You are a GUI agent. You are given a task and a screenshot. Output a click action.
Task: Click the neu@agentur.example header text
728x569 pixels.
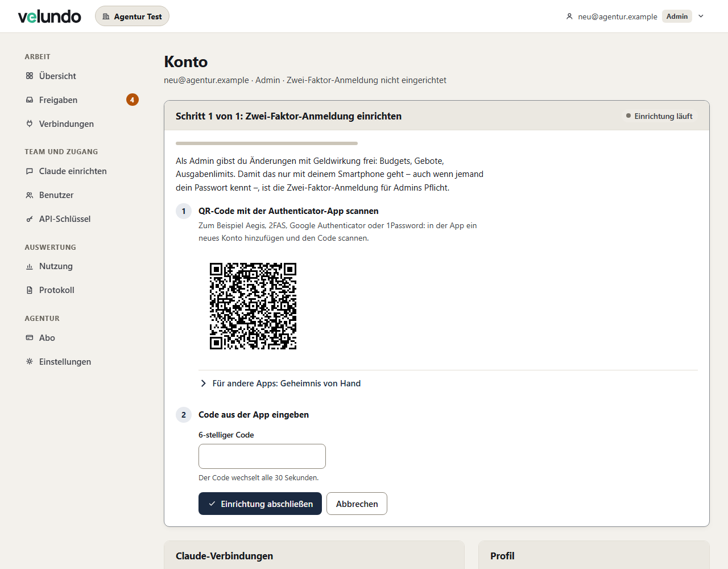tap(618, 17)
